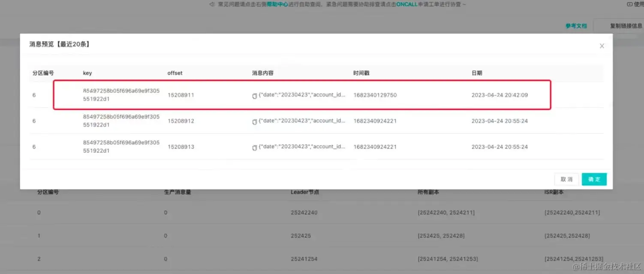The image size is (644, 274).
Task: Click the offset column header
Action: pos(175,73)
